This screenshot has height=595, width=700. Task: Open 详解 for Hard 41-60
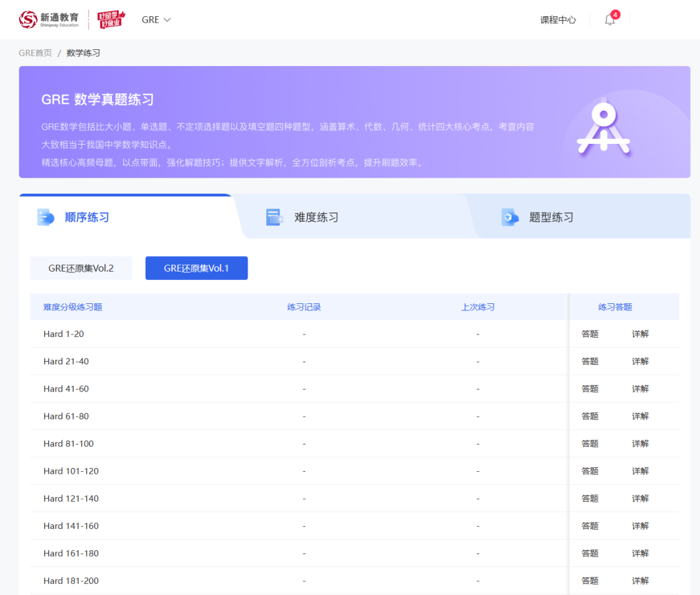tap(640, 389)
